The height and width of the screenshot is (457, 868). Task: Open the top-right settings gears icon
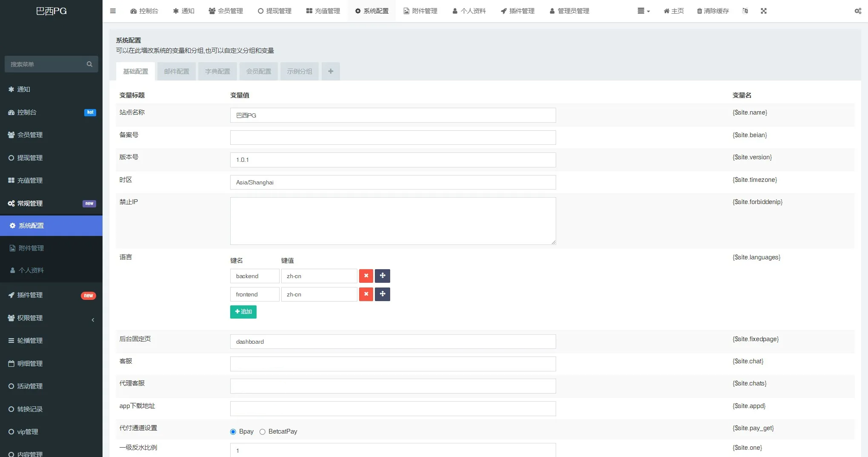(857, 11)
